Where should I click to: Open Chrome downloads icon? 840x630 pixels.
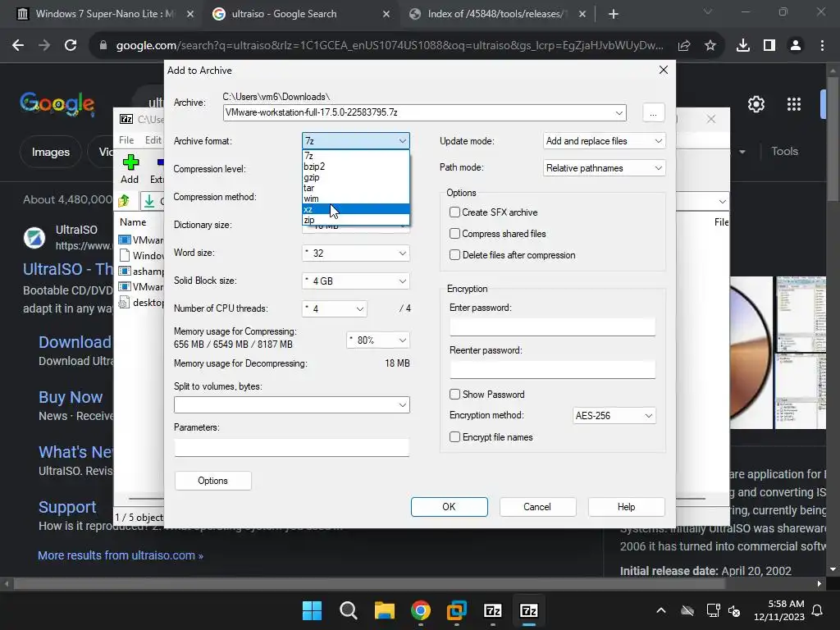point(743,46)
